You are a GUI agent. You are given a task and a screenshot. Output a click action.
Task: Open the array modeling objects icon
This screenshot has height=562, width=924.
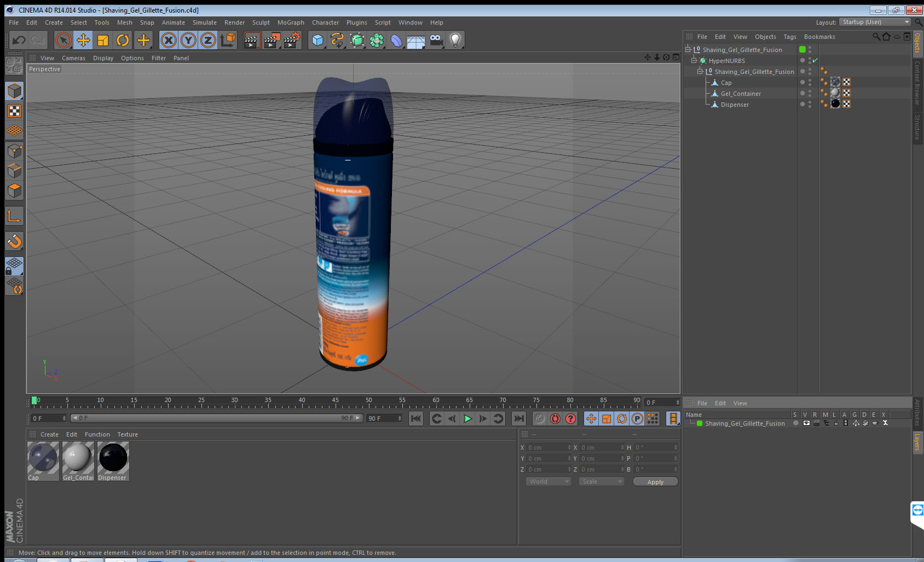point(377,40)
